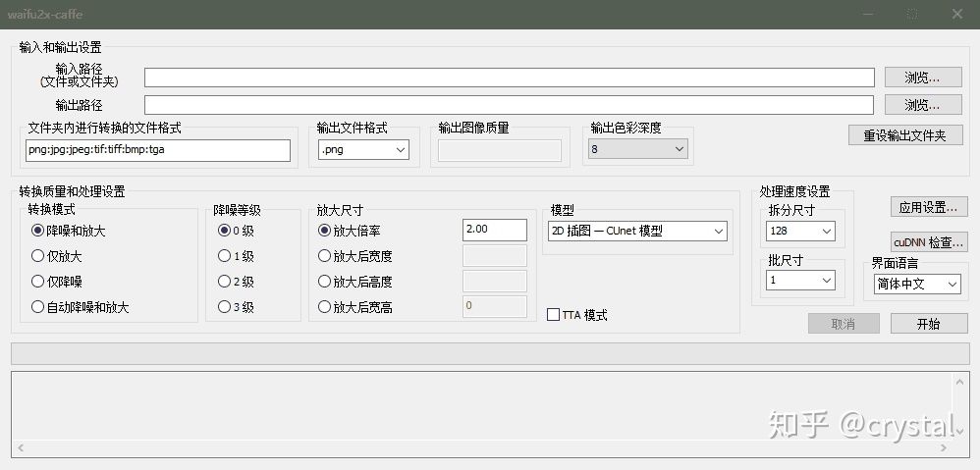
Task: Open 模型 CUnet model dropdown
Action: 637,231
